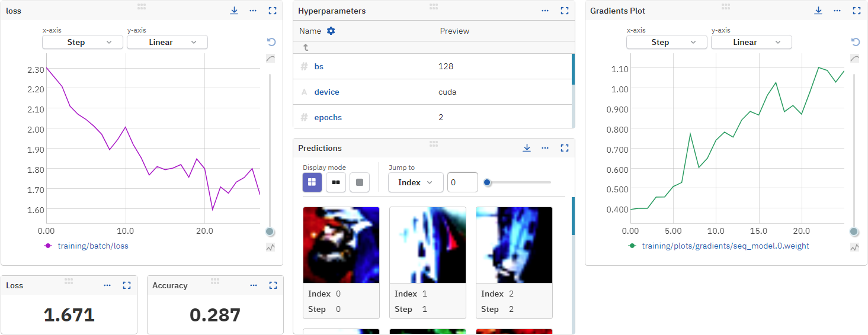
Task: Open Loss value widget more options
Action: pyautogui.click(x=107, y=285)
